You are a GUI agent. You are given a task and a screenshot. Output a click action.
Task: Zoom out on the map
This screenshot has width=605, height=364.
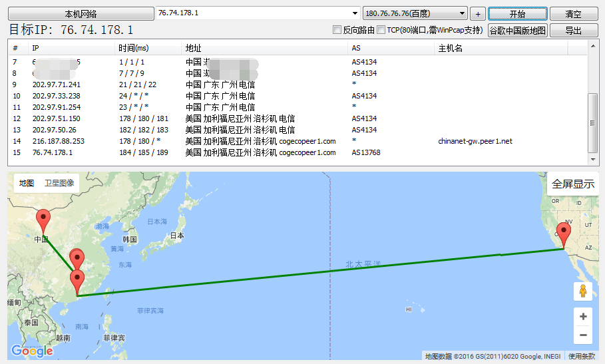pyautogui.click(x=583, y=335)
